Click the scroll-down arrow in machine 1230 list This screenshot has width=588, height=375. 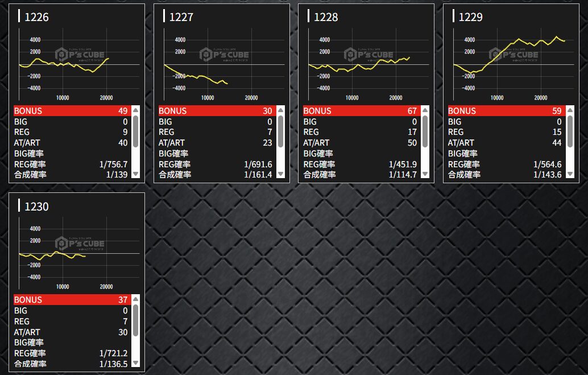[x=136, y=363]
